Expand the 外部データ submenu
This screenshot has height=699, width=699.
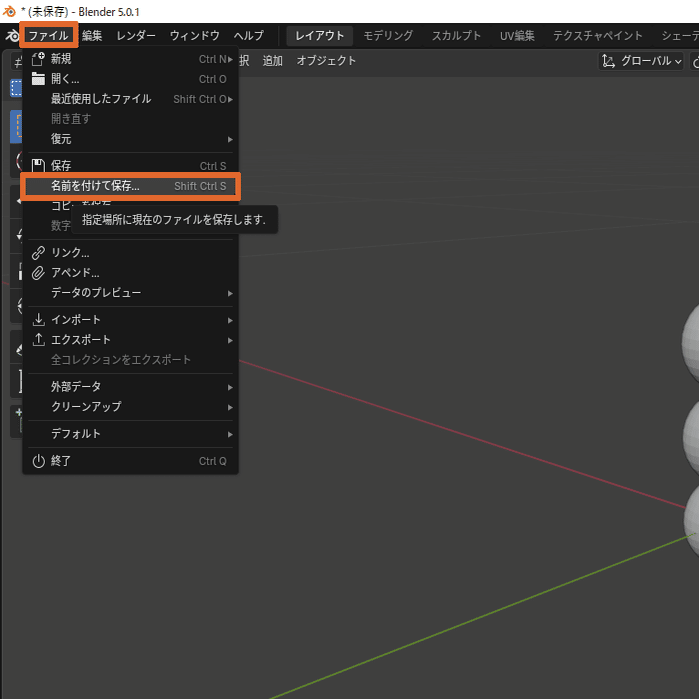[x=130, y=387]
